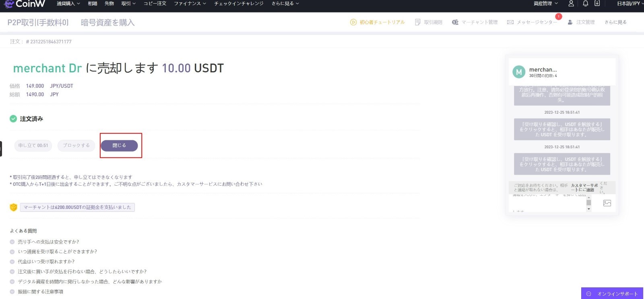Go to the 相場 menu item
644x299 pixels.
(93, 4)
